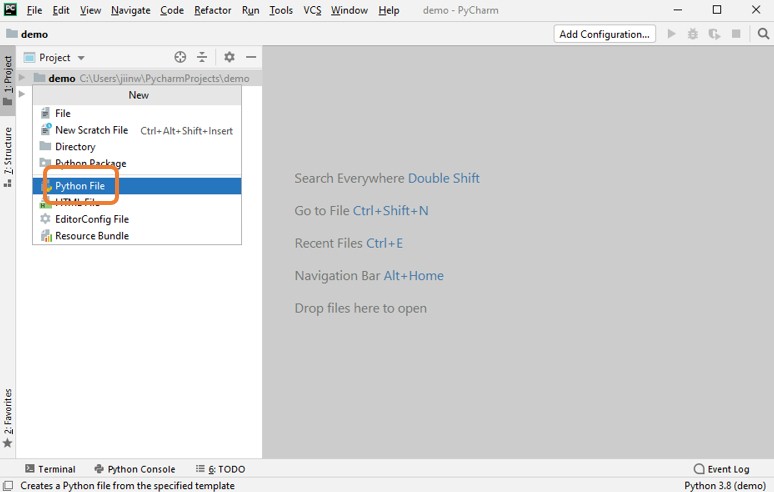Open the VCS menu
This screenshot has height=492, width=774.
(312, 10)
